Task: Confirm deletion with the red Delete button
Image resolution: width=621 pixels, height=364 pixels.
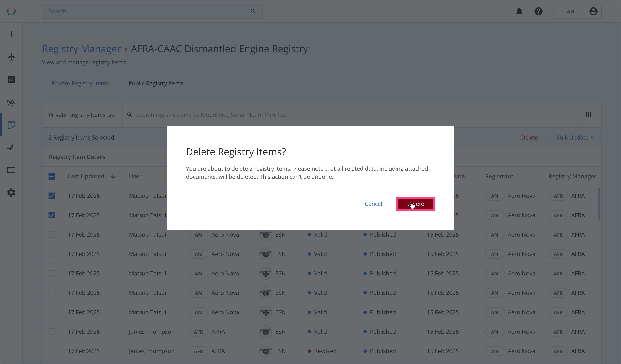Action: (416, 204)
